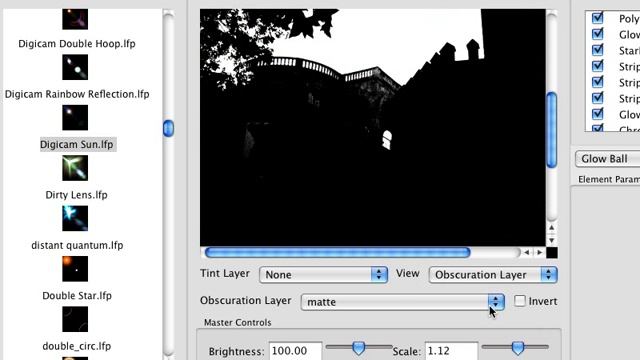
Task: Click the preview scroll right arrow
Action: (539, 253)
